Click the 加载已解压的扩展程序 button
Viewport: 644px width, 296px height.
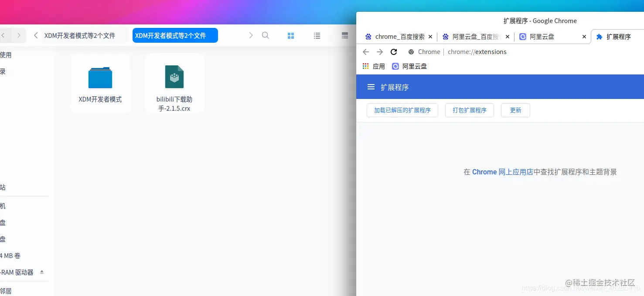tap(402, 110)
